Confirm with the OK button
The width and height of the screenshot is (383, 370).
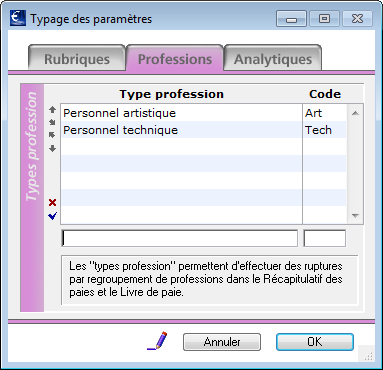pos(315,342)
